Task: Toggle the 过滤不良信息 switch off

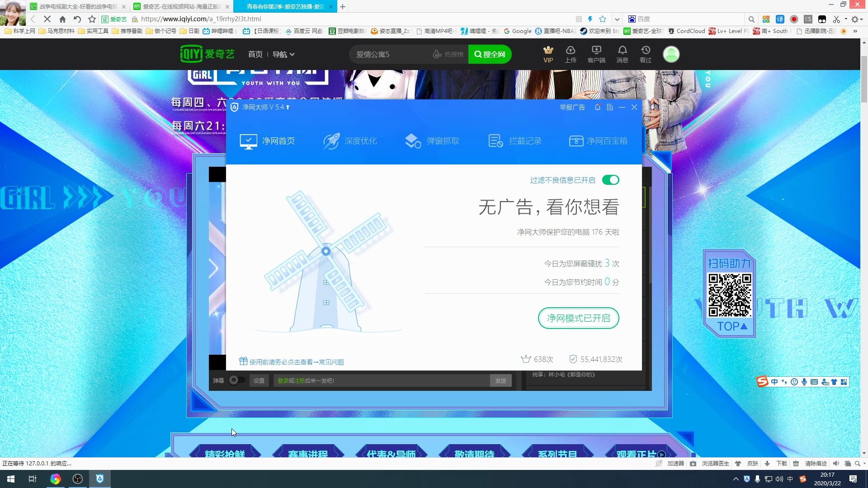Action: click(610, 180)
